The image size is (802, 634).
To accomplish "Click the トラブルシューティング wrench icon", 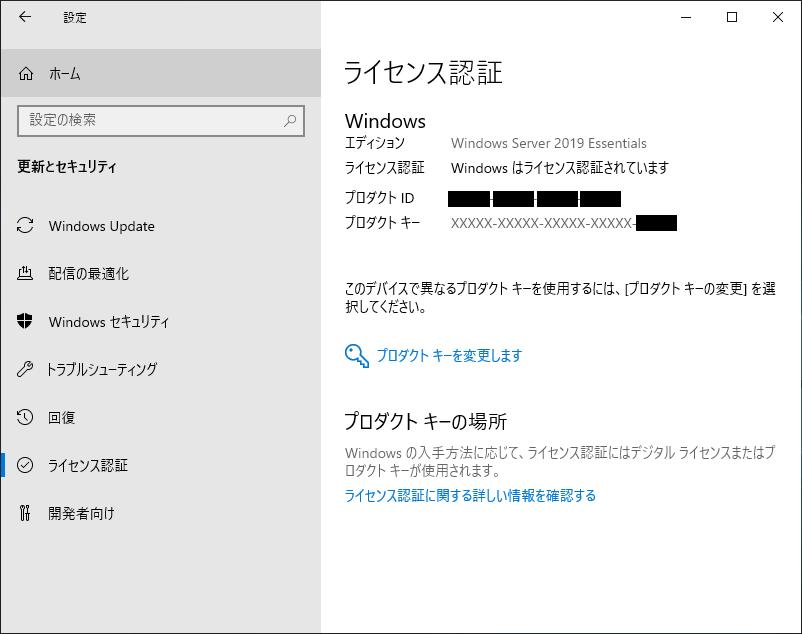I will coord(25,369).
